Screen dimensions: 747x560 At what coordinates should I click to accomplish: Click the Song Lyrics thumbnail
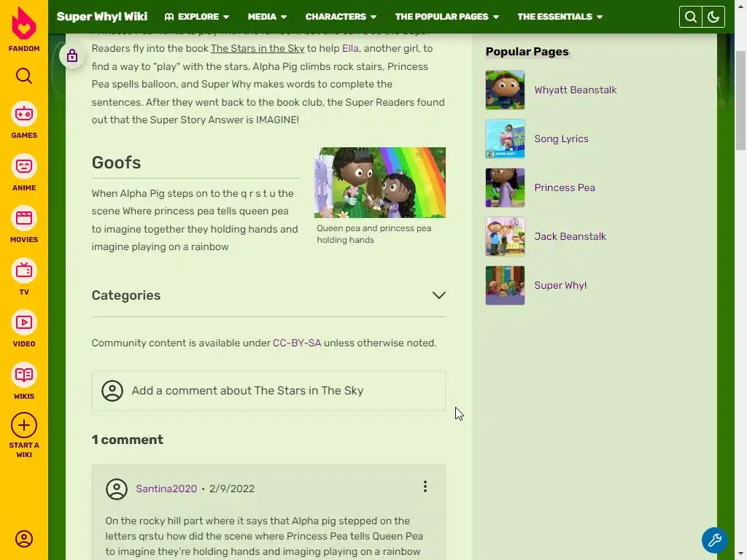[505, 139]
